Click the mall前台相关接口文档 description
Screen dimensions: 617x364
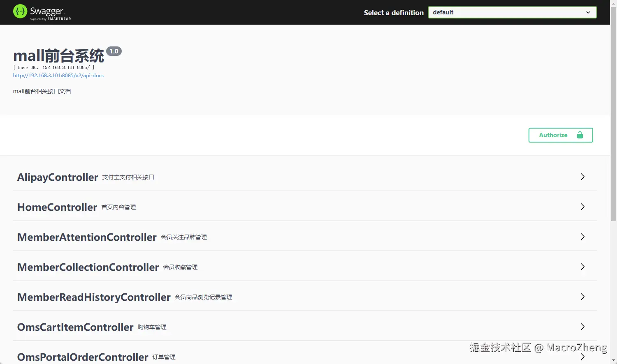coord(42,91)
